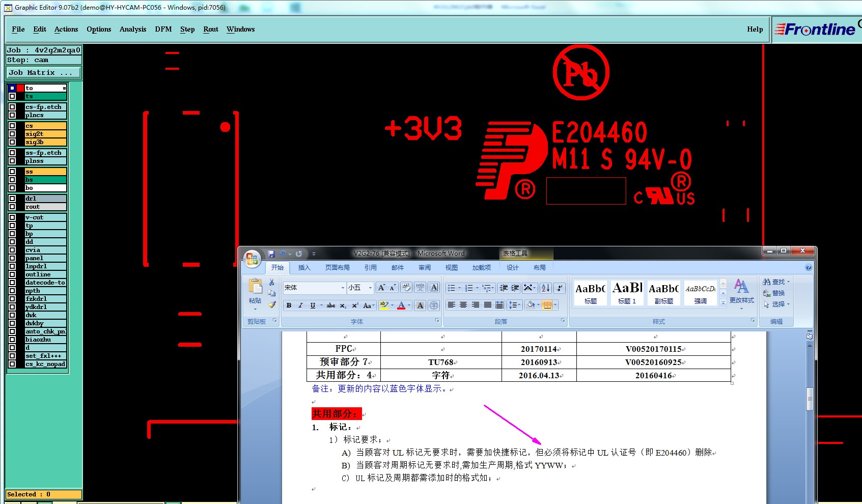Select the biaozhu layer row

point(45,340)
